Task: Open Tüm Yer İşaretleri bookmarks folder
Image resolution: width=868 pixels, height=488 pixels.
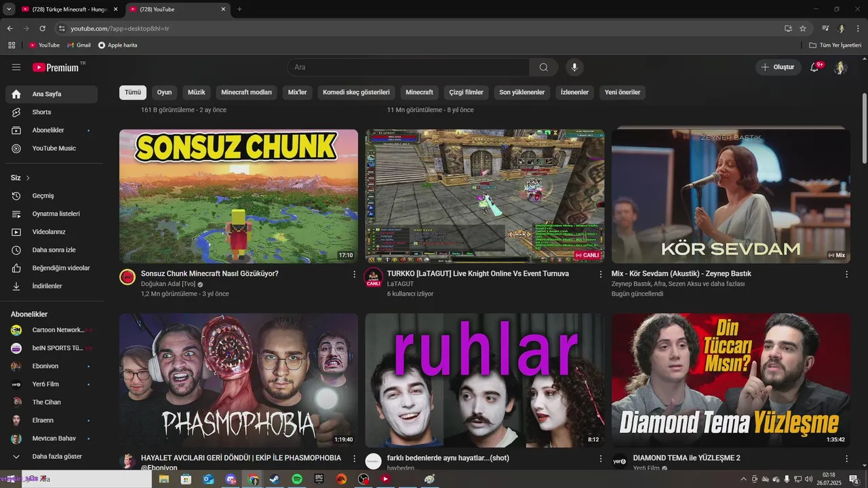Action: 835,45
